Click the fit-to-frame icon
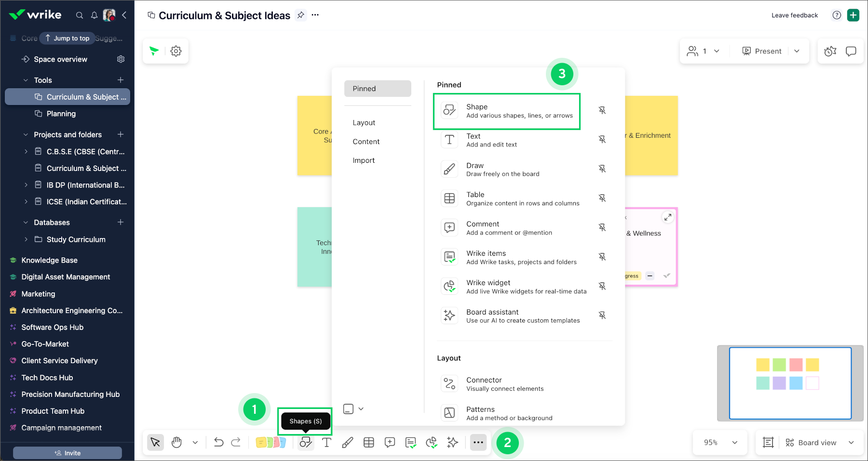 (x=768, y=442)
